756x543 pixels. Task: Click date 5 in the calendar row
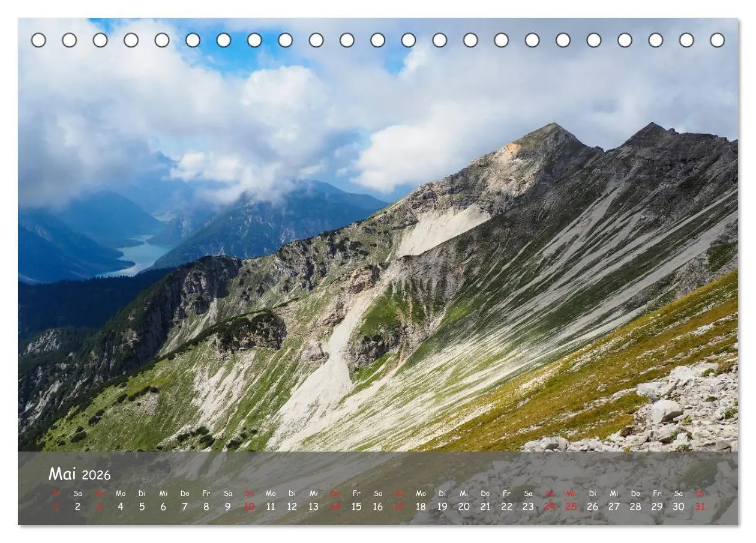click(x=142, y=506)
